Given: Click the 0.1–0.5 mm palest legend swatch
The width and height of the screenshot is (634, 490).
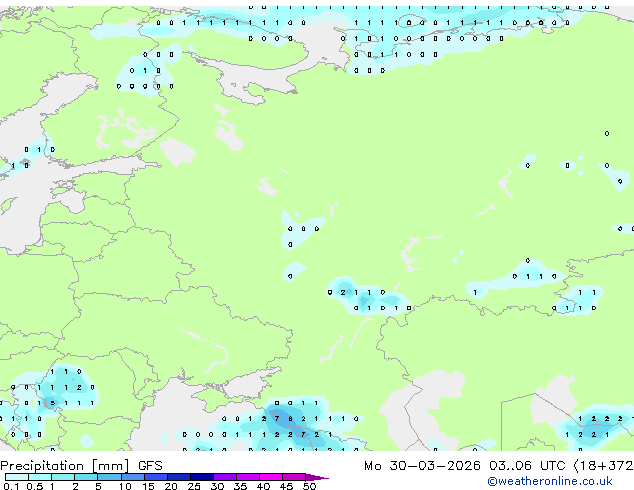Looking at the screenshot, I should coord(17,477).
